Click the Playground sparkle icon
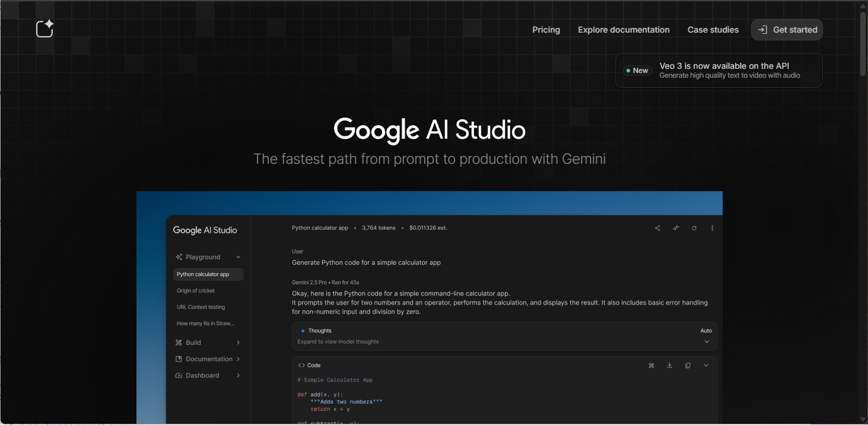 (x=179, y=257)
